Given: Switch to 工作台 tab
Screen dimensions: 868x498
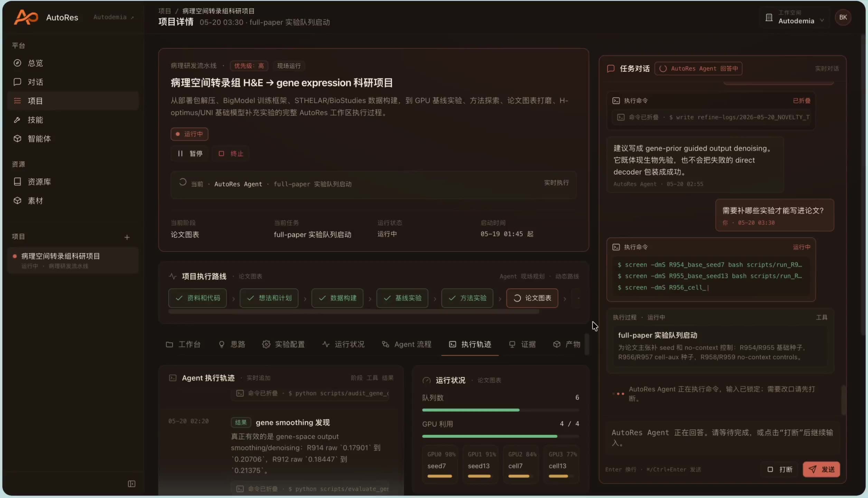Looking at the screenshot, I should click(x=183, y=344).
